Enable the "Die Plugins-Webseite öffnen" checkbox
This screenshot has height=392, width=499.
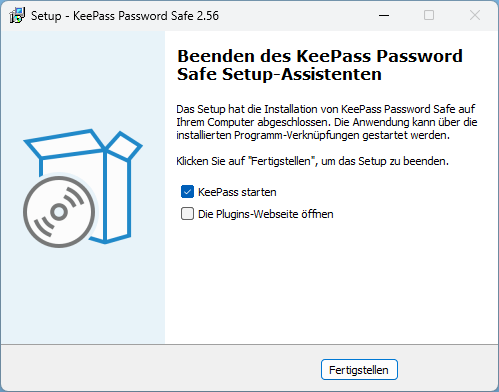[187, 214]
